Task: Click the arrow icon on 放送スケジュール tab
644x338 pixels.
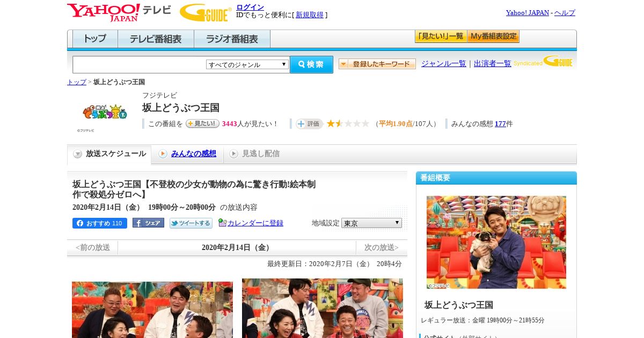Action: pos(78,154)
